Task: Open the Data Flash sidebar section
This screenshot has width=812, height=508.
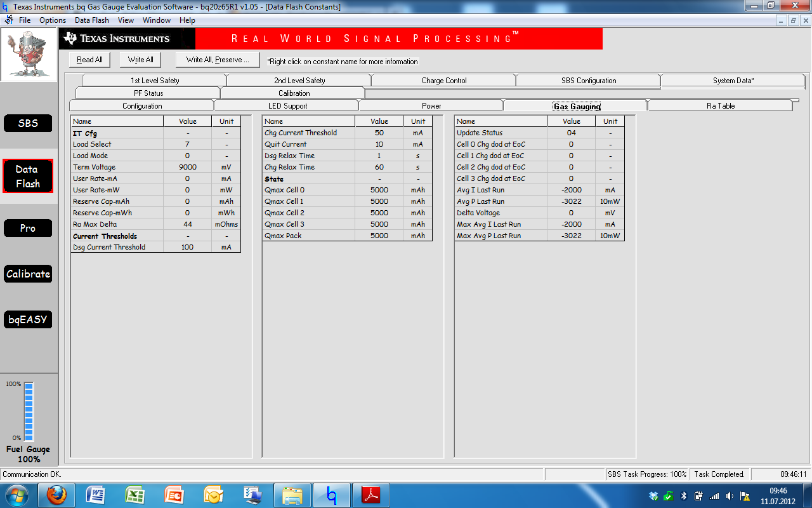Action: 27,177
